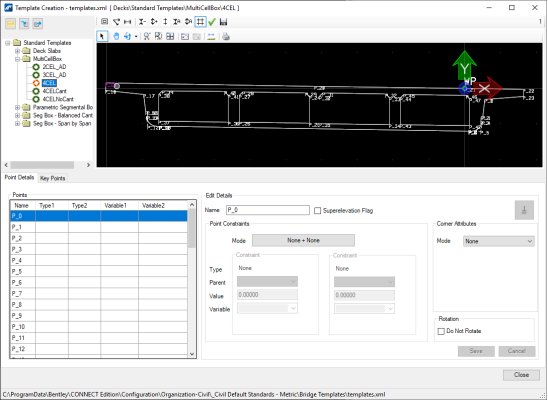Collapse the MultiCellBox folder
This screenshot has width=548, height=400.
coord(17,59)
